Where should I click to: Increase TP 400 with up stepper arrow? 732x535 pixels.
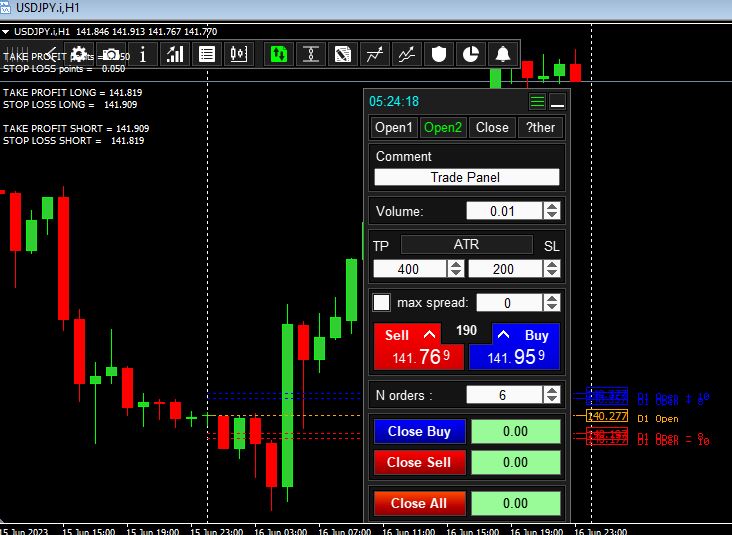(456, 265)
